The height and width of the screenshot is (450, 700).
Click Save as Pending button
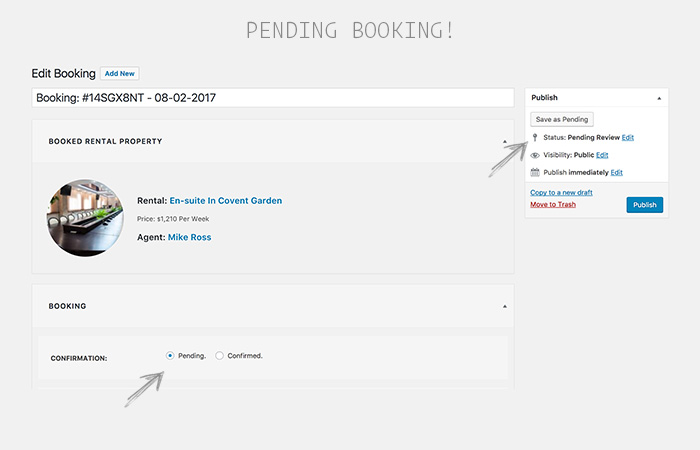coord(562,120)
